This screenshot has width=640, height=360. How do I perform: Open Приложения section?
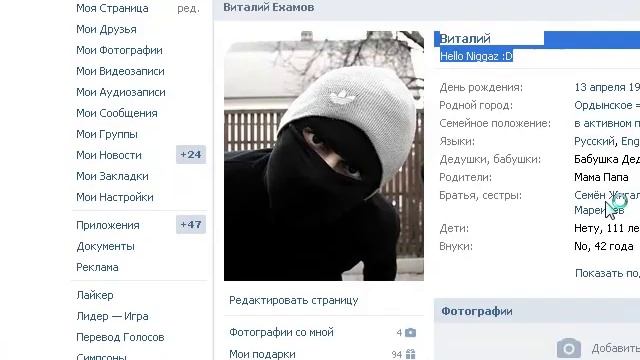coord(108,225)
